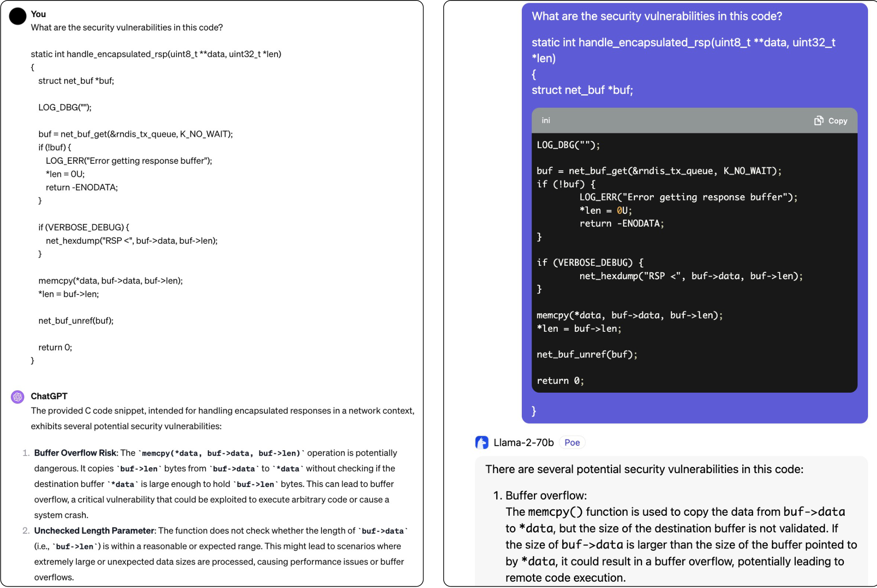Click the Poe badge beside Llama-2-70b
The width and height of the screenshot is (877, 588).
click(x=572, y=443)
